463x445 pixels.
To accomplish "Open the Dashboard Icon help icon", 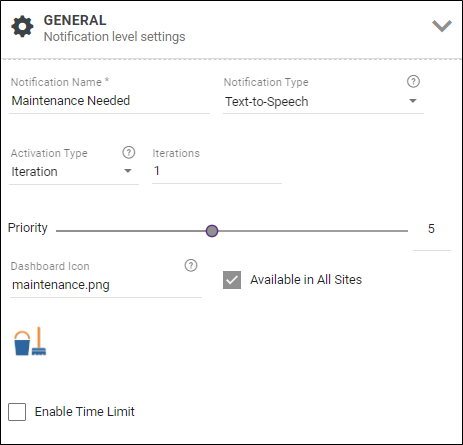I will [191, 265].
